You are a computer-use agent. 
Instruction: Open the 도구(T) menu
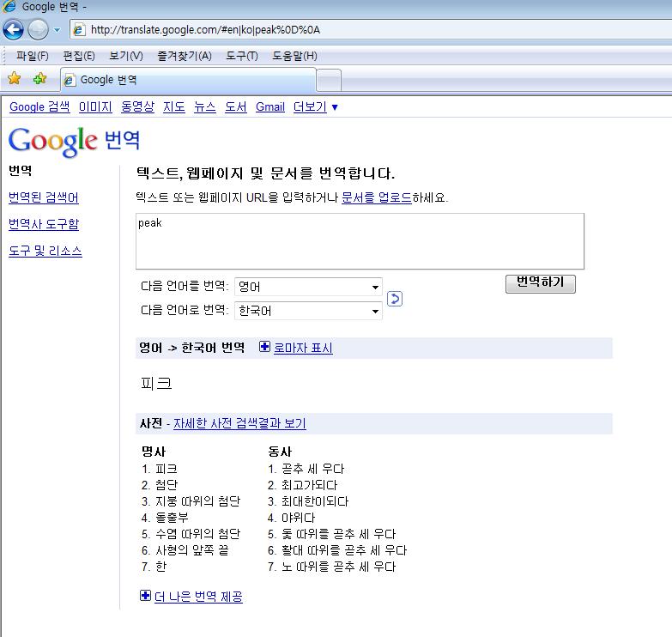[242, 56]
